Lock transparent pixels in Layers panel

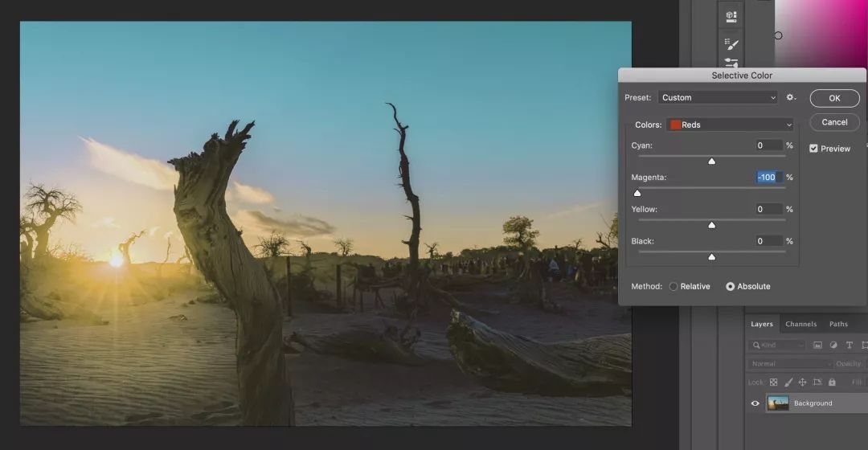(773, 382)
